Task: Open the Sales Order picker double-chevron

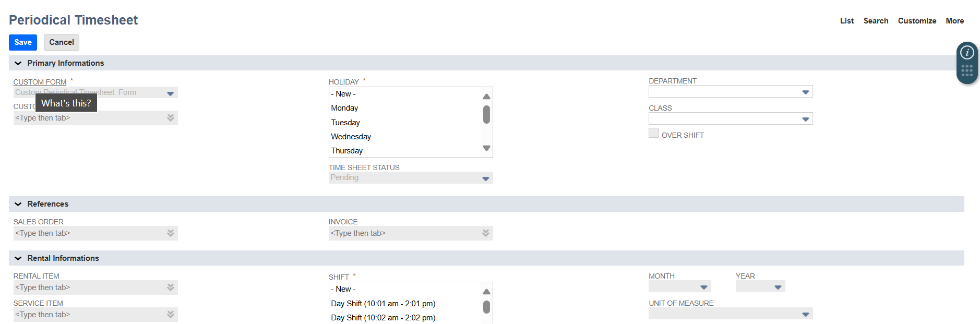Action: pyautogui.click(x=170, y=233)
